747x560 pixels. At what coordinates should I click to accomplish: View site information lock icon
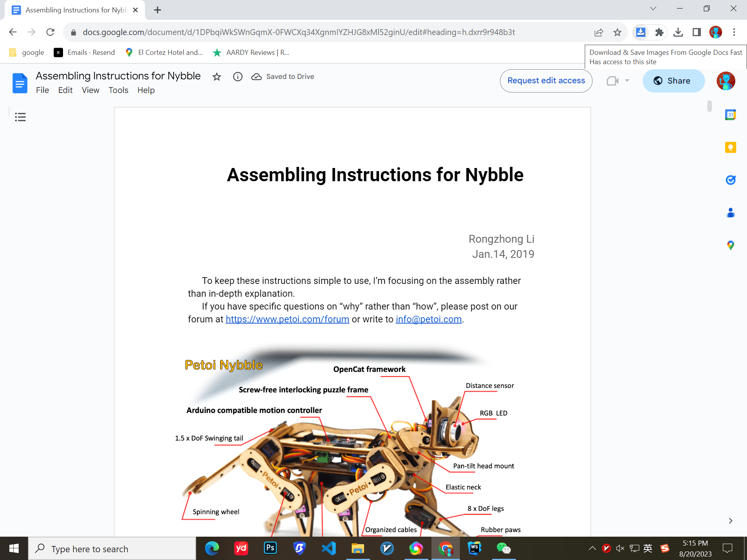tap(73, 32)
